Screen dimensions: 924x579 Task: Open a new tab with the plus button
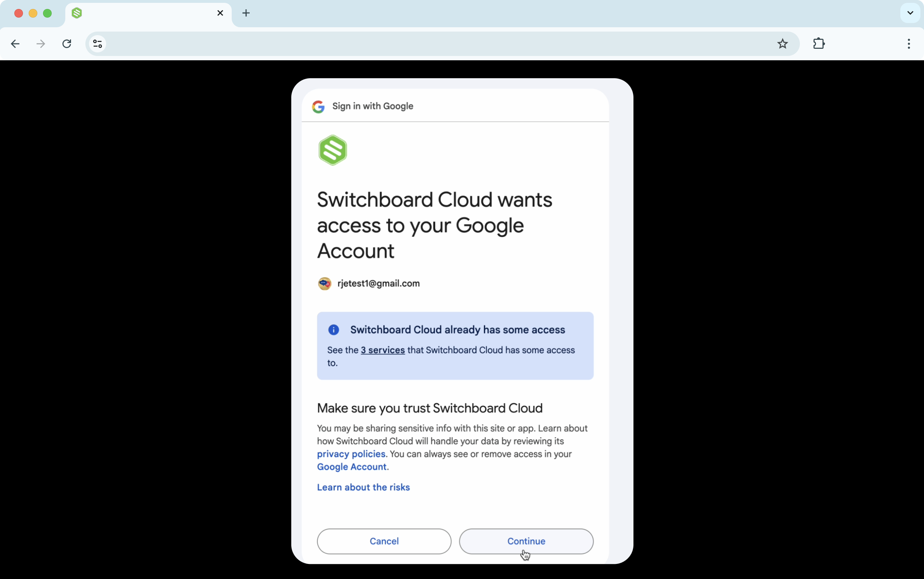click(246, 13)
